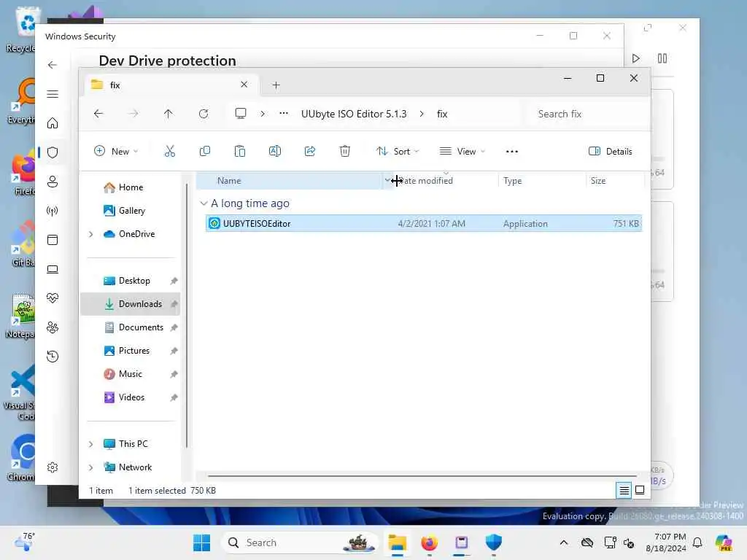Click the Search fix input box
Viewport: 747px width, 560px height.
(x=588, y=114)
